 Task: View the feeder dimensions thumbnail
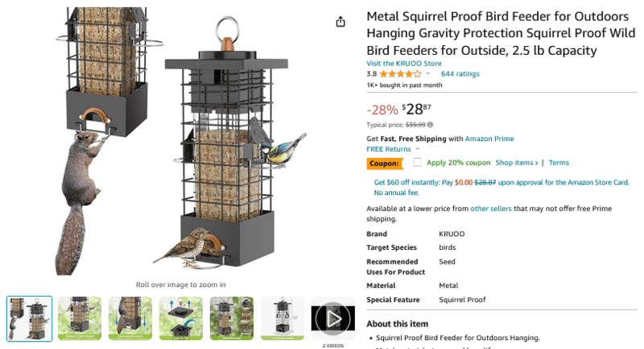(x=282, y=318)
